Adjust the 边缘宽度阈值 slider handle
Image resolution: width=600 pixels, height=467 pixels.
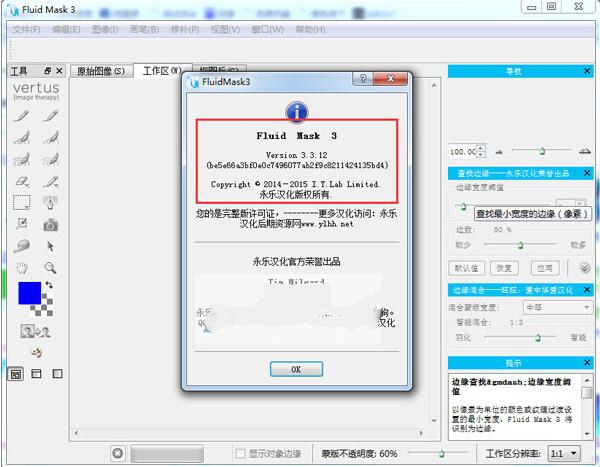coord(463,207)
